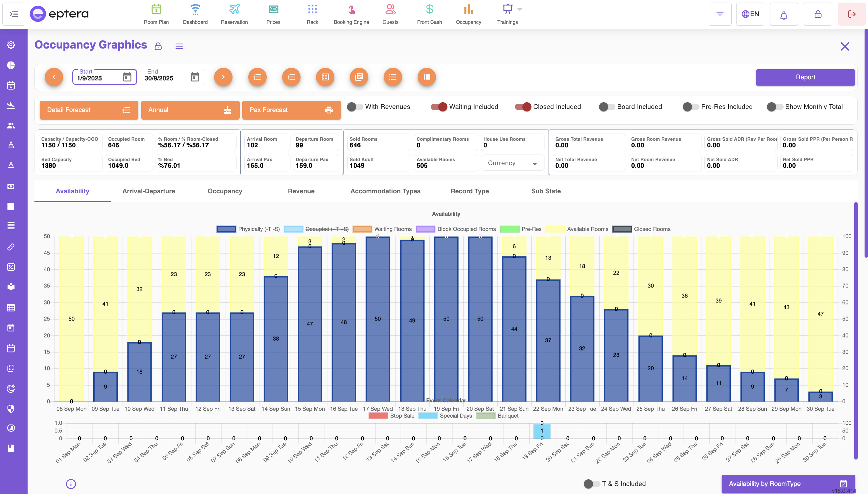The height and width of the screenshot is (494, 868).
Task: Open the Currency dropdown
Action: click(x=513, y=163)
